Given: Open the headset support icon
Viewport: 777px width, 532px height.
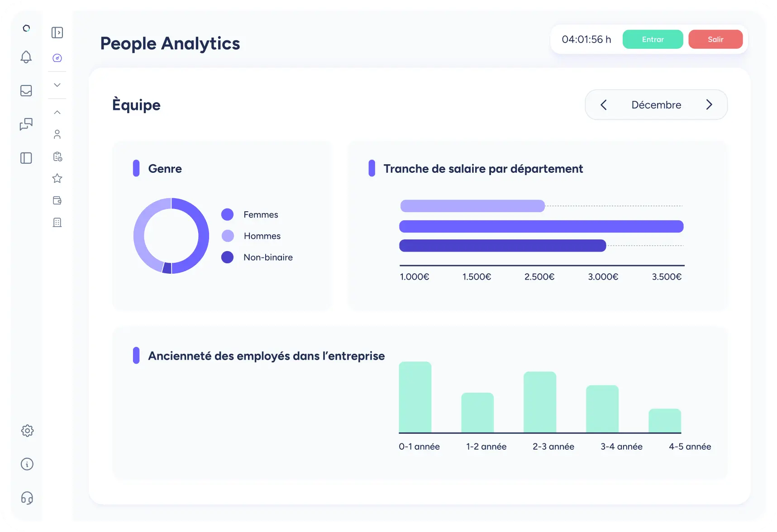Looking at the screenshot, I should click(x=27, y=498).
